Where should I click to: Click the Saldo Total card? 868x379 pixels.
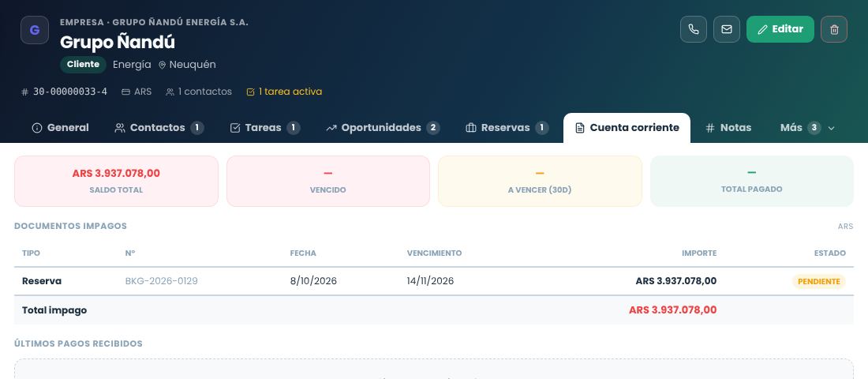click(116, 181)
